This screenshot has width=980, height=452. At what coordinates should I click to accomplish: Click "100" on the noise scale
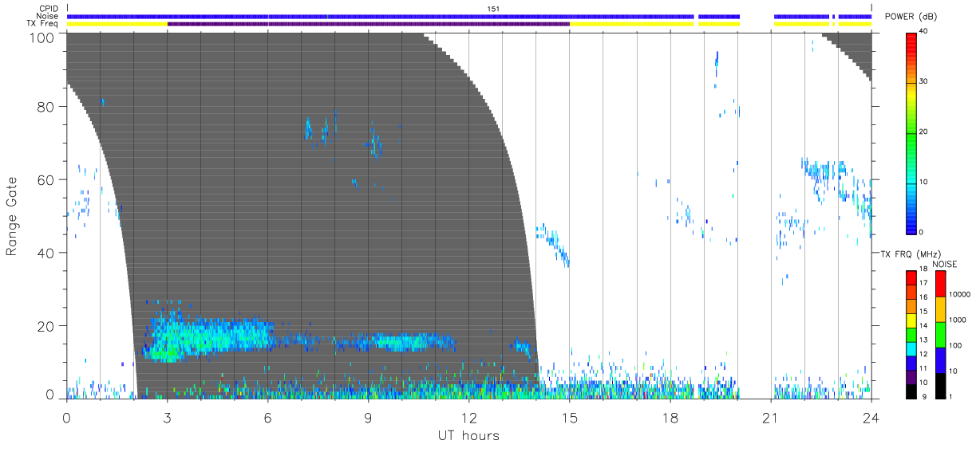point(956,345)
